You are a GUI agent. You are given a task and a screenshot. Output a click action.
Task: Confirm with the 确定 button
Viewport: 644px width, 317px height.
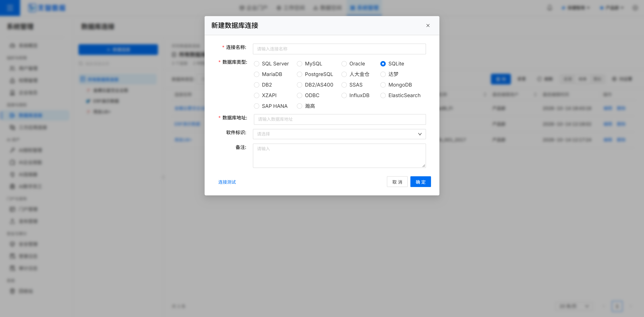click(x=420, y=182)
